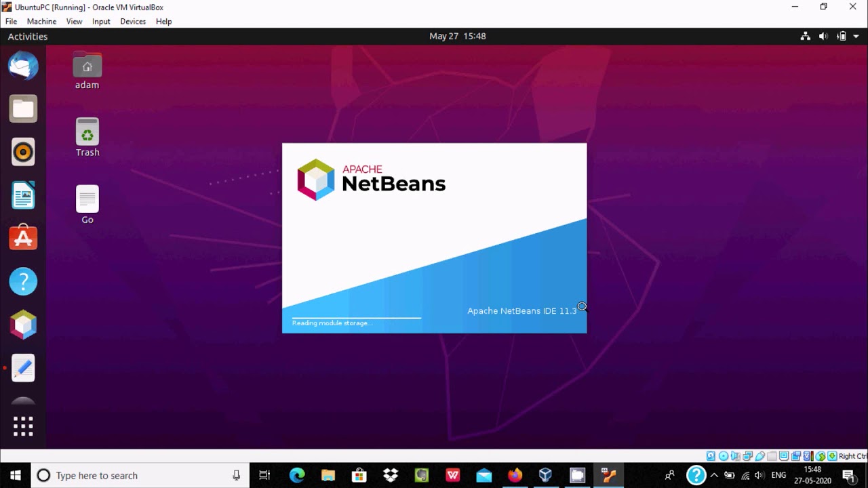Open the VirtualBox File menu

tap(12, 21)
